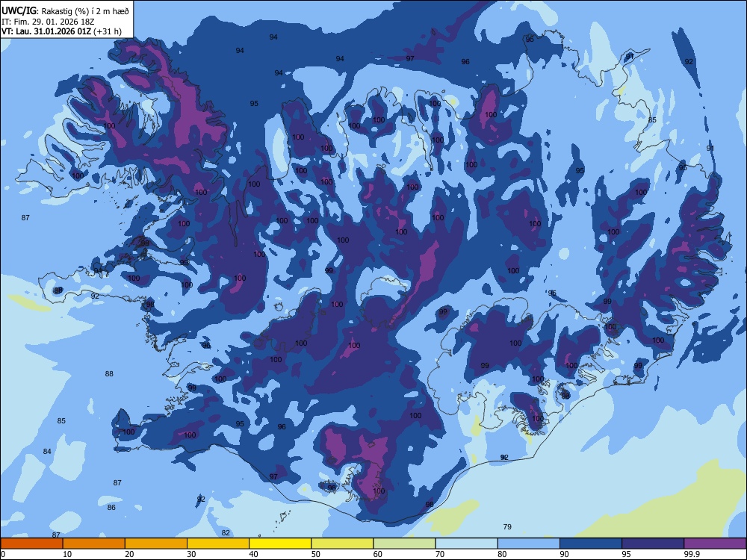Select the purple above-99.9 legend swatch
Image resolution: width=747 pixels, height=560 pixels.
(715, 544)
